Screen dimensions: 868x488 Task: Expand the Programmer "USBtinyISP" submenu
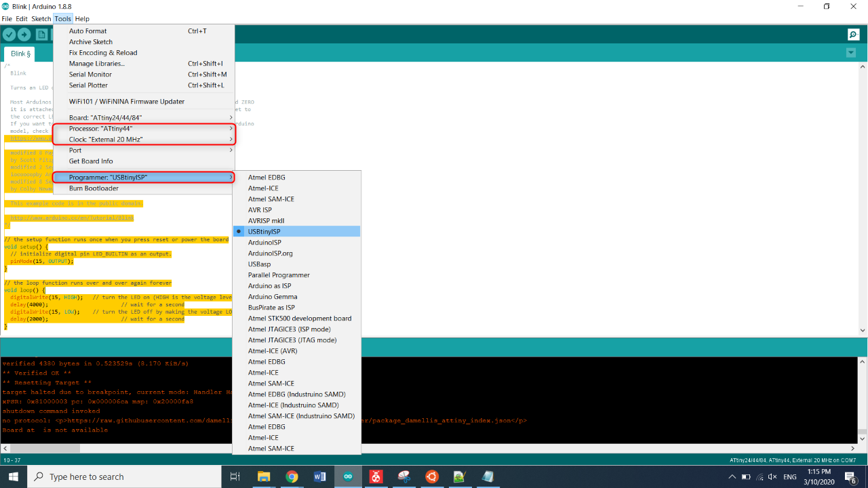144,178
